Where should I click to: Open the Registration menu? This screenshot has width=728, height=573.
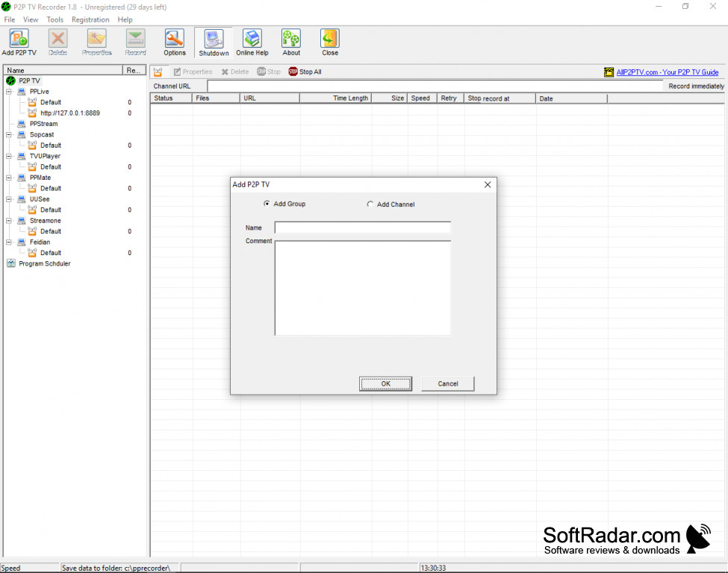90,19
